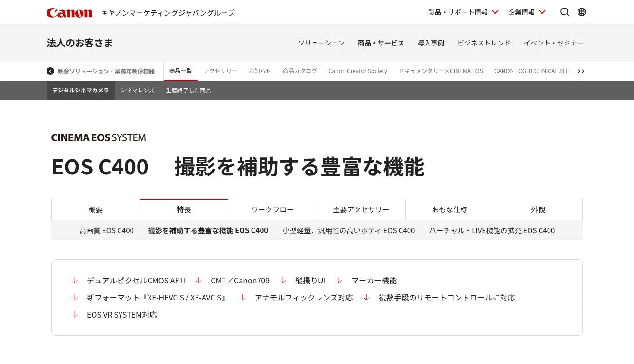Jump to 複数手段のリモートコントロールに対応 section

pyautogui.click(x=447, y=298)
